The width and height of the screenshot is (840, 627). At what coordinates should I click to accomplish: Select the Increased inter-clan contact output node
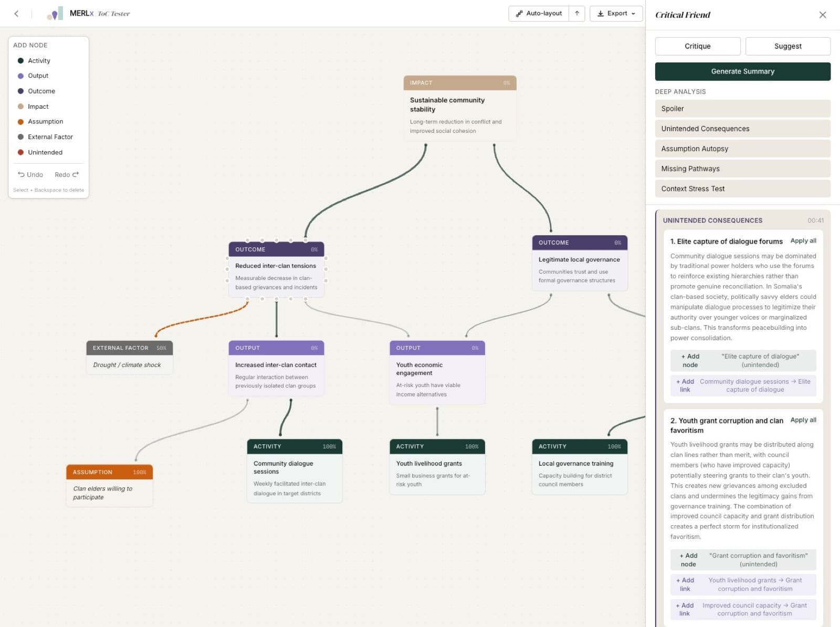[x=276, y=368]
